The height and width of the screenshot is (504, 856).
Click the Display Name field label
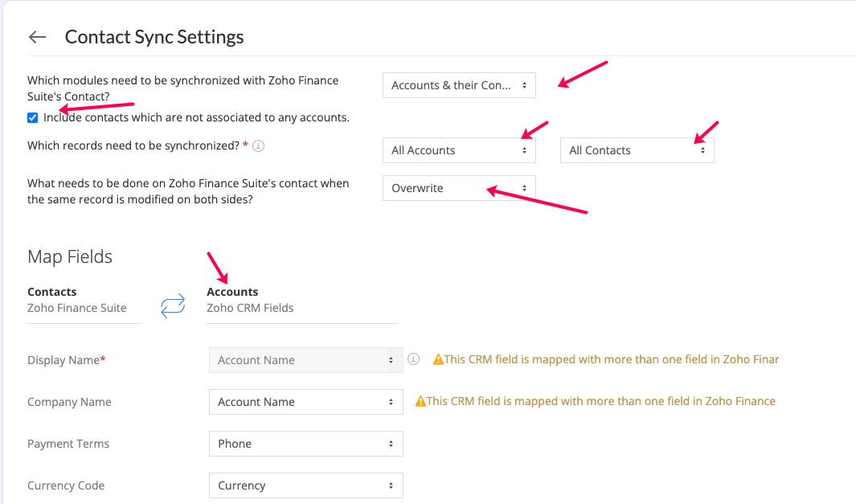pyautogui.click(x=67, y=360)
